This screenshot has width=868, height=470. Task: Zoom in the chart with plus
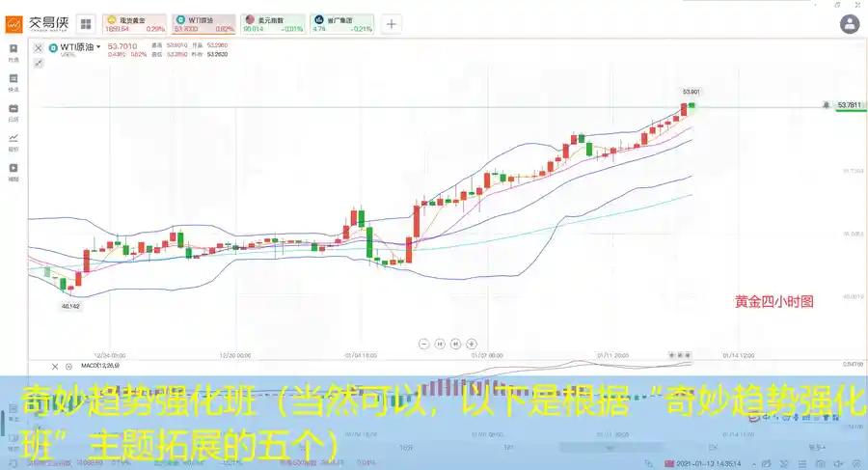472,345
